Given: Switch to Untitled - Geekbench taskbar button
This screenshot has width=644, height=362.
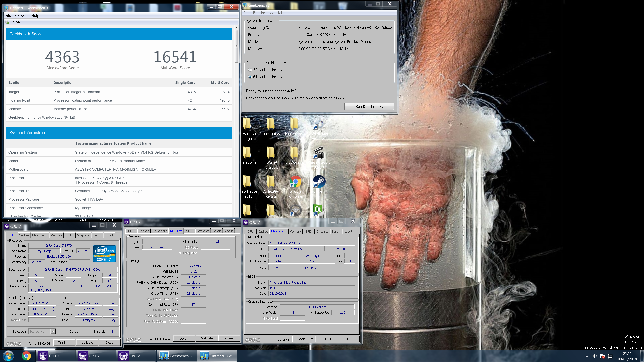Looking at the screenshot, I should click(x=217, y=356).
